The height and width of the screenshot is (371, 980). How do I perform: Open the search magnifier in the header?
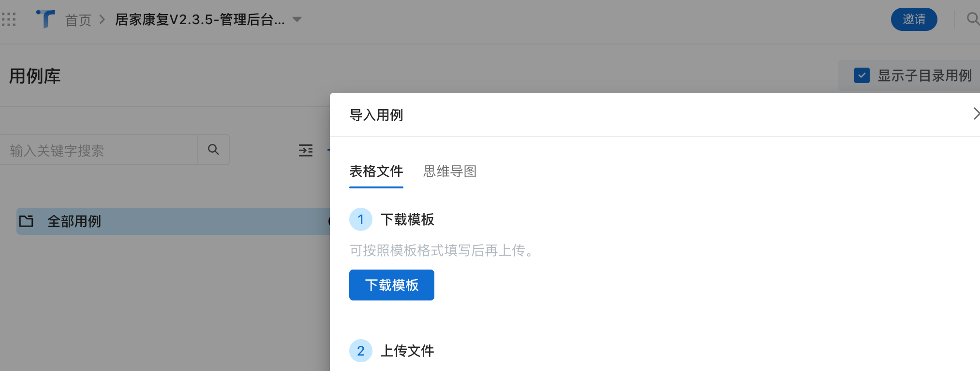(973, 19)
